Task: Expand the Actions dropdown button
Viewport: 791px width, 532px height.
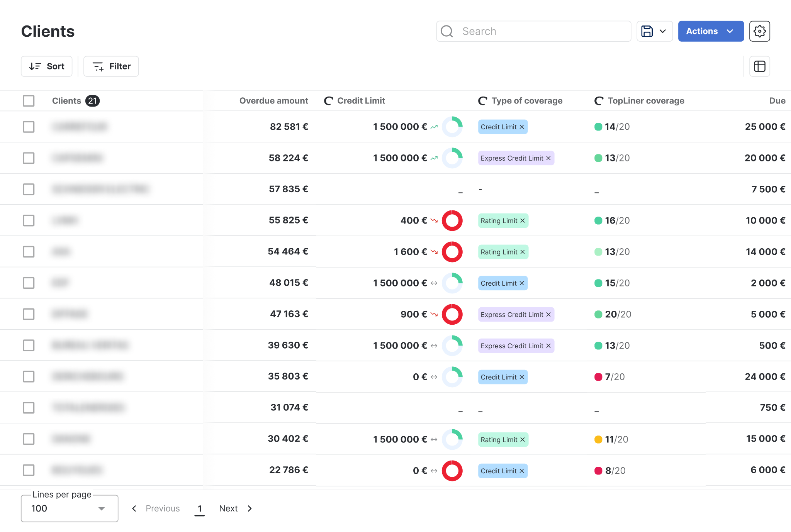Action: (x=711, y=31)
